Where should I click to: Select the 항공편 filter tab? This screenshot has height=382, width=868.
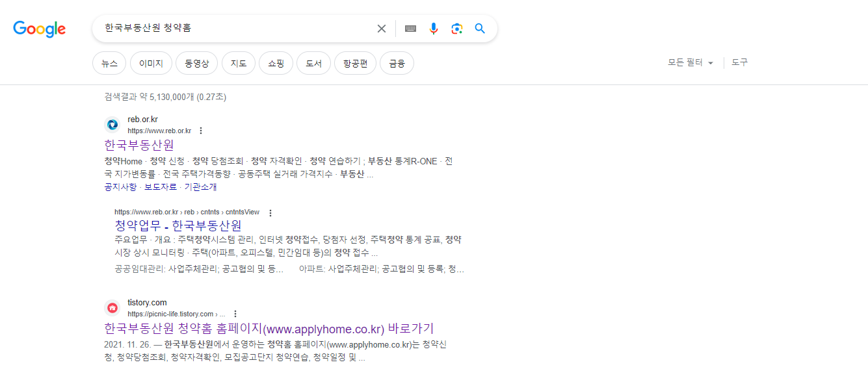click(x=355, y=64)
